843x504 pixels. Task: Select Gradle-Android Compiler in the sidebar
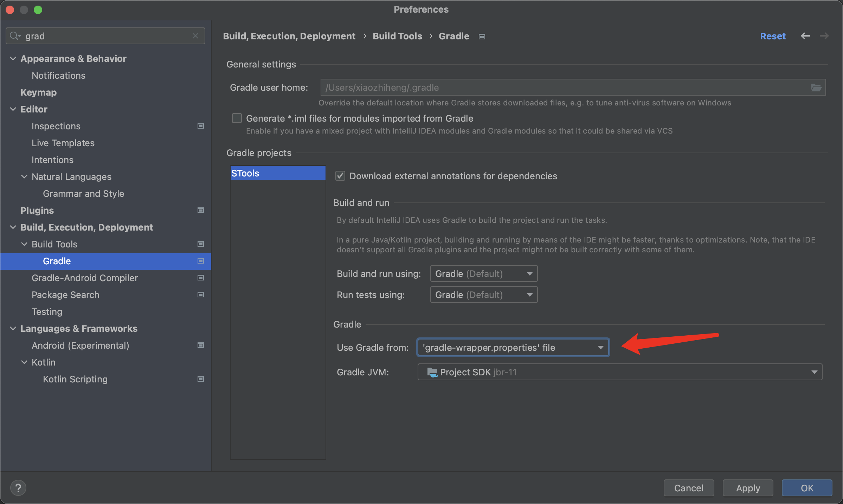point(85,278)
